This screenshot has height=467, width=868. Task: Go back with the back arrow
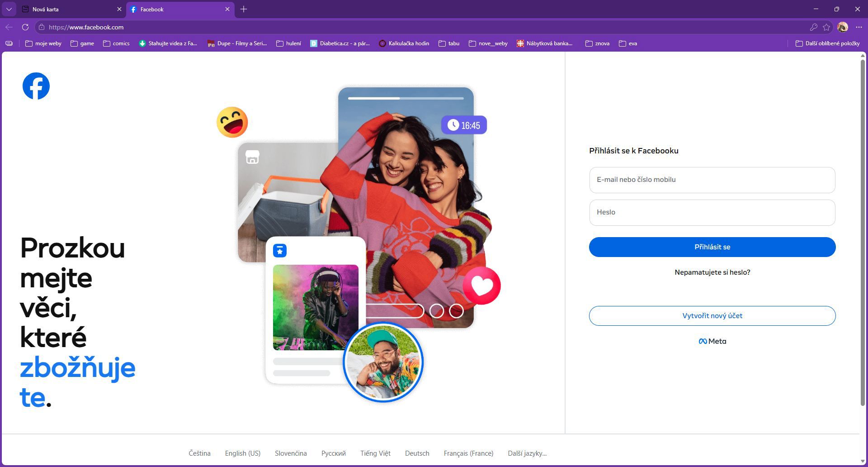(x=9, y=27)
